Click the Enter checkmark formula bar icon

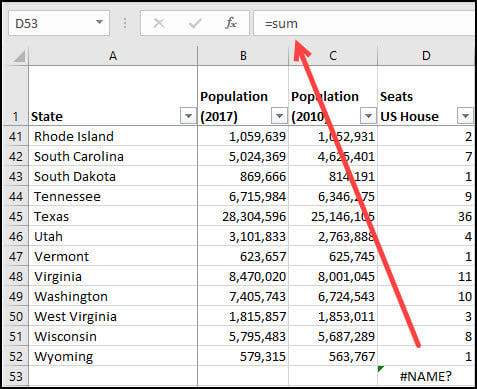click(x=195, y=23)
